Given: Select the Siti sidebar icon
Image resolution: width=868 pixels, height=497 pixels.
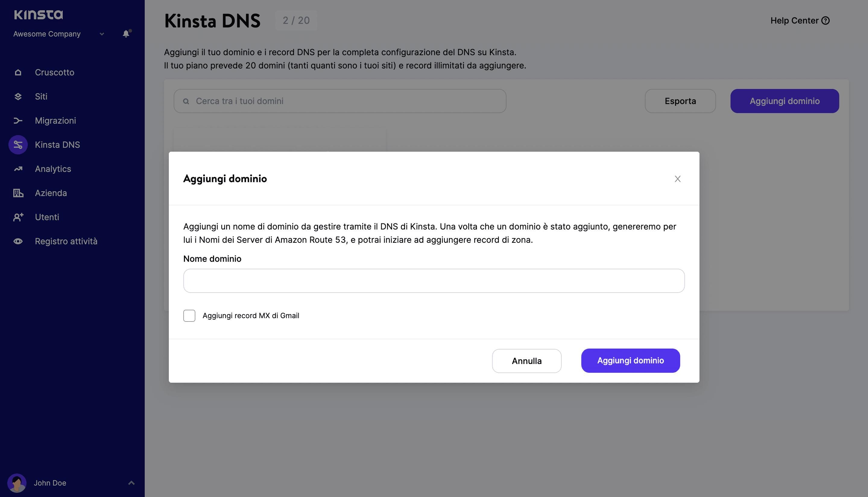Looking at the screenshot, I should click(x=18, y=96).
